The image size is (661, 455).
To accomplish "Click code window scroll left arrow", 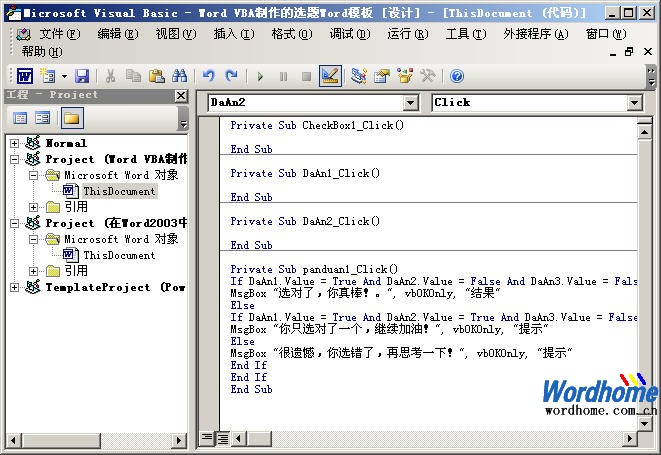I will click(x=238, y=439).
